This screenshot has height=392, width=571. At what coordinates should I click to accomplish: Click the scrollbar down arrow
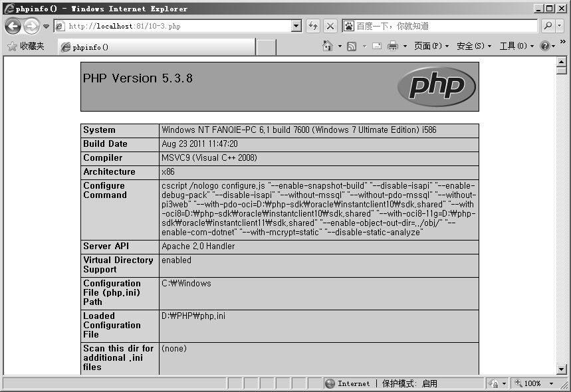[561, 369]
